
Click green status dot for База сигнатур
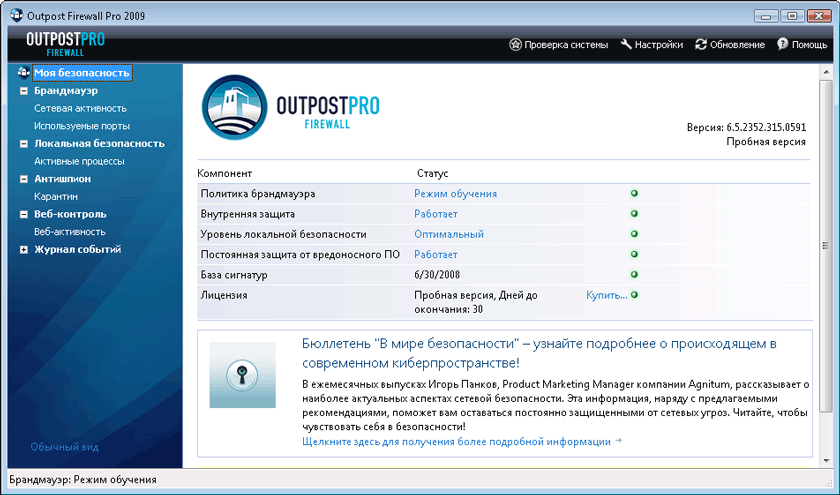pyautogui.click(x=634, y=275)
